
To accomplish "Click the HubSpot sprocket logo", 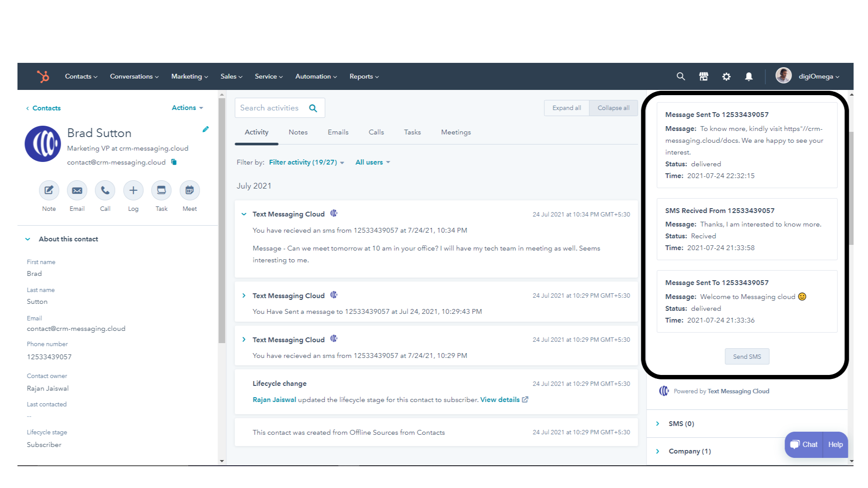I will coord(43,76).
